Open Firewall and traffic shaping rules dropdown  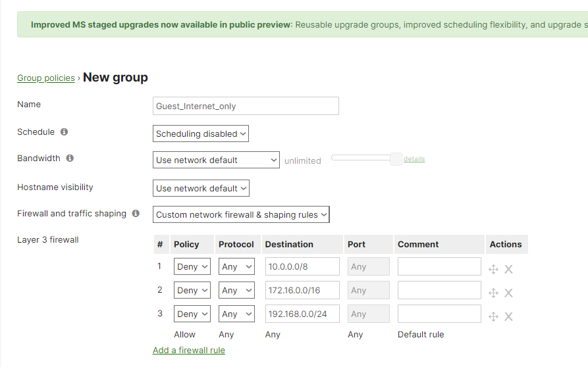click(241, 214)
